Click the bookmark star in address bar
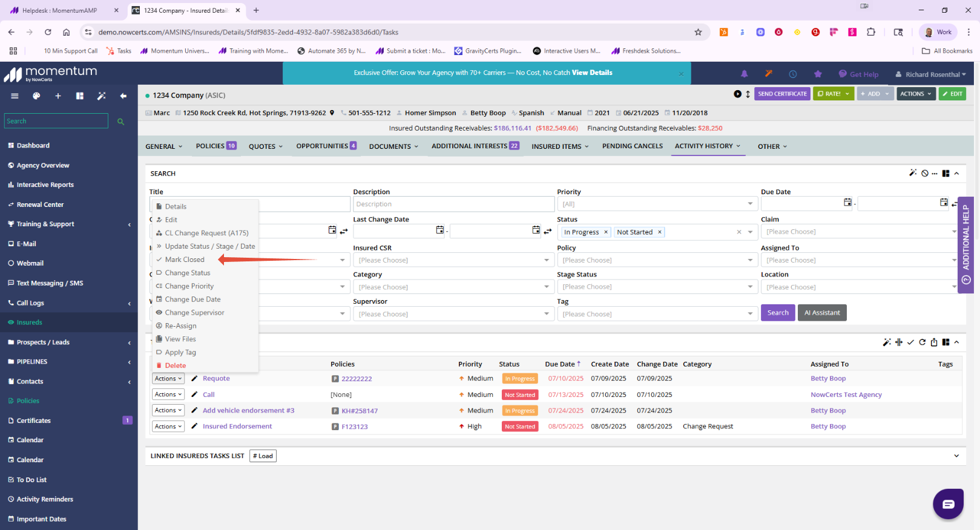The height and width of the screenshot is (530, 980). pyautogui.click(x=698, y=32)
